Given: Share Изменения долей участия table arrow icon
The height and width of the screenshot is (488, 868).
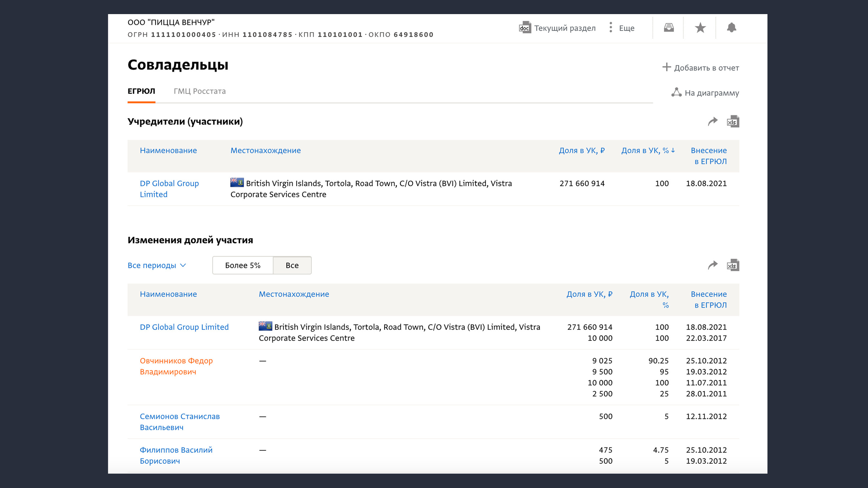Looking at the screenshot, I should [x=712, y=265].
